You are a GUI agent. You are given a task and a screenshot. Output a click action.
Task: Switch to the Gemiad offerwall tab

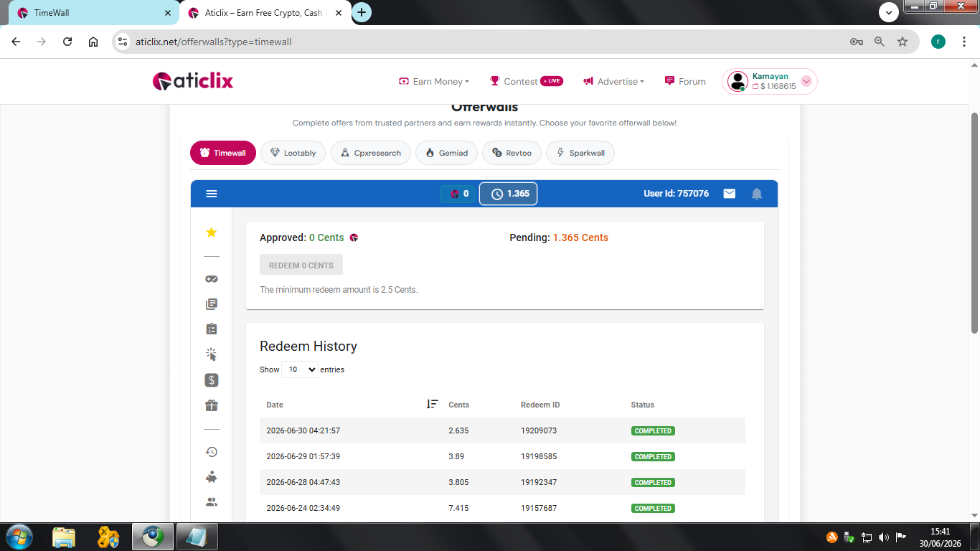446,153
